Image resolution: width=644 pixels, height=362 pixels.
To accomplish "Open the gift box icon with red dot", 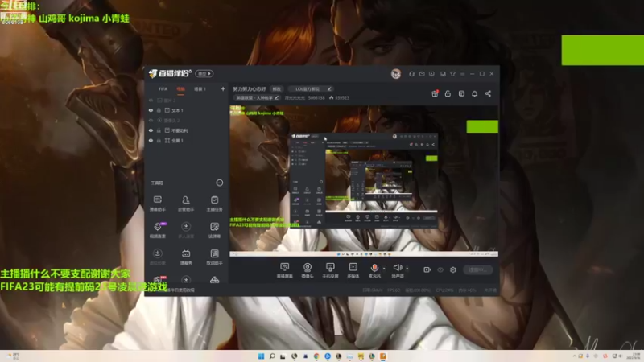I will tap(435, 93).
